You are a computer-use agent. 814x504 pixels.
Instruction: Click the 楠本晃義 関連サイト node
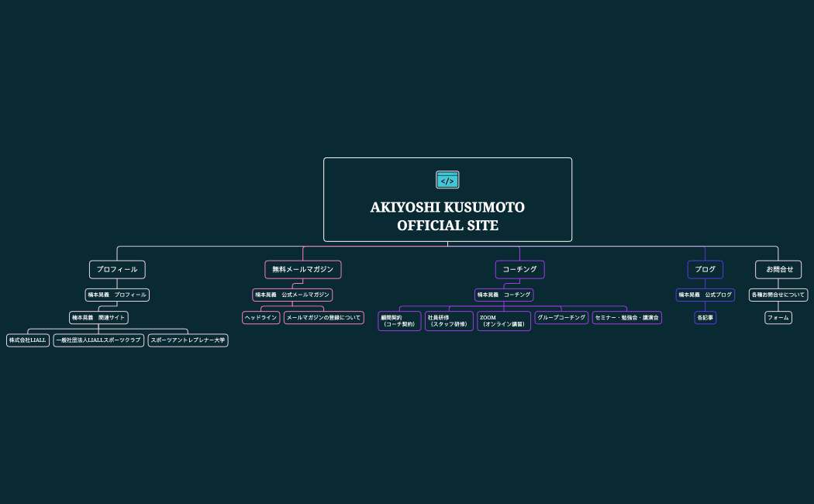pyautogui.click(x=98, y=318)
